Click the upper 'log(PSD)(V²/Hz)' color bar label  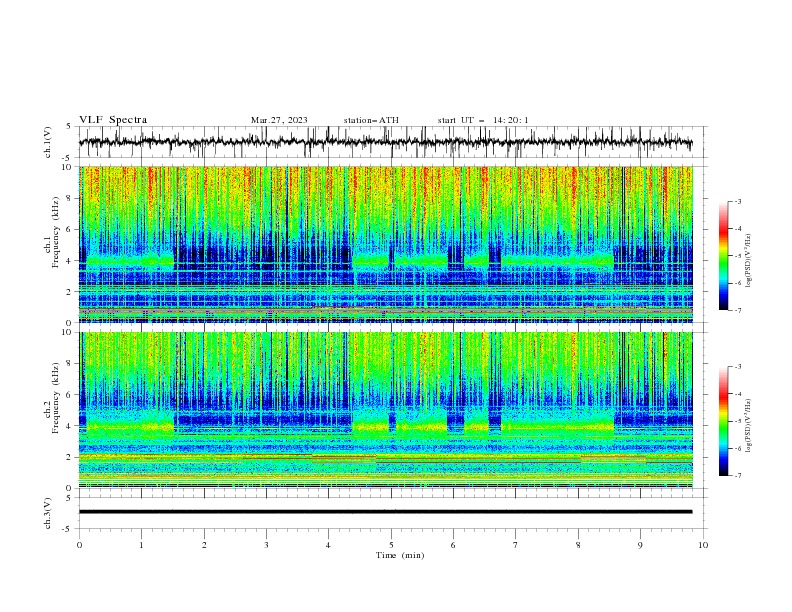[x=749, y=261]
